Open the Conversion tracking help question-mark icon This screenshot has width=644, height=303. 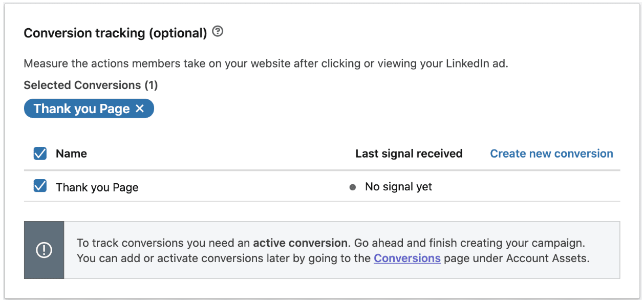coord(218,32)
